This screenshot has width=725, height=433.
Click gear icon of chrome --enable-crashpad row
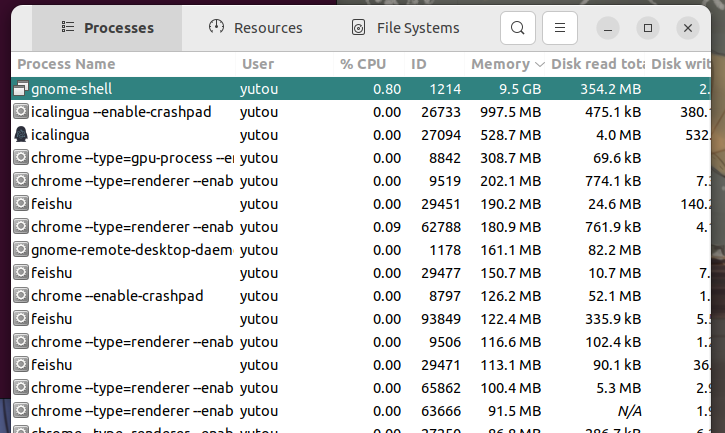click(21, 296)
